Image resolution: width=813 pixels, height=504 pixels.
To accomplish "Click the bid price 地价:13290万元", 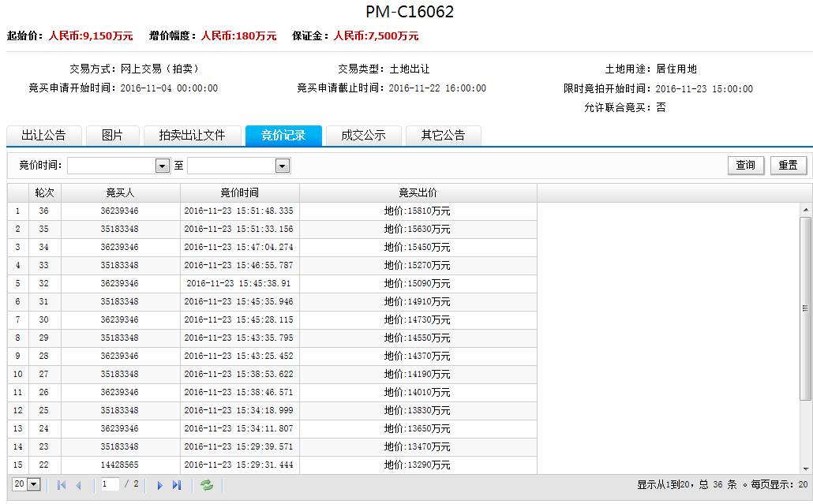I will [x=417, y=465].
